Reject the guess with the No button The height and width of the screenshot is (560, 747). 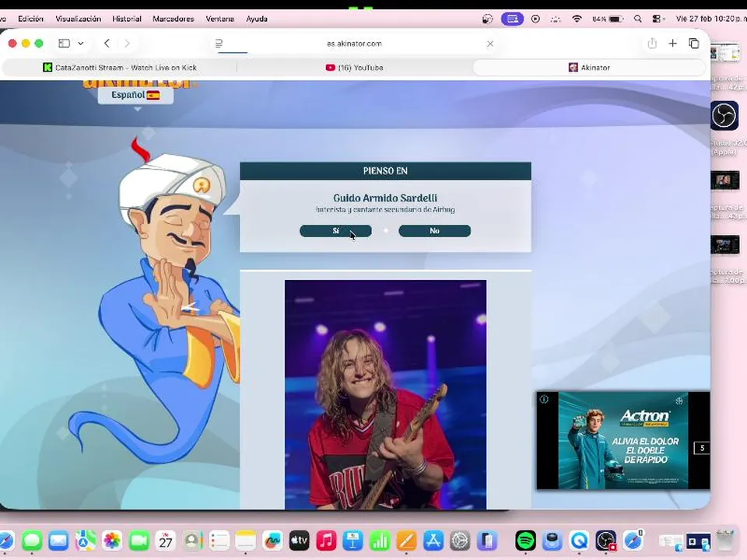coord(434,231)
